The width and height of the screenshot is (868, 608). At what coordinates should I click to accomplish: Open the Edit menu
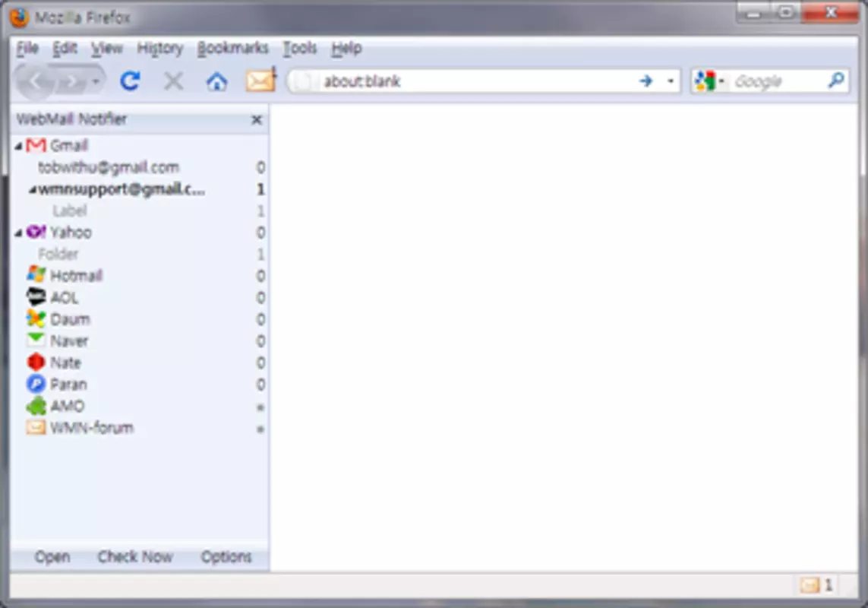tap(65, 48)
